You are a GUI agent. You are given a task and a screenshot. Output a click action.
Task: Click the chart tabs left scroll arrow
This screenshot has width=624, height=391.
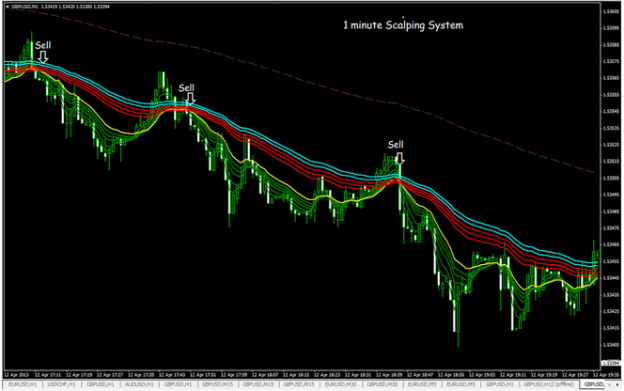(x=609, y=384)
